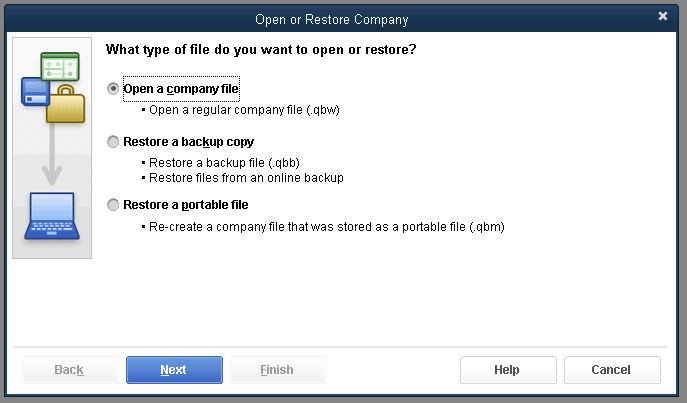The width and height of the screenshot is (687, 403).
Task: Click the disabled Finish button
Action: [x=278, y=370]
